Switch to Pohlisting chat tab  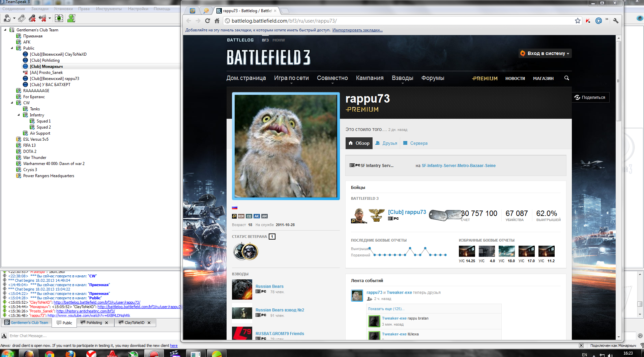coord(94,323)
